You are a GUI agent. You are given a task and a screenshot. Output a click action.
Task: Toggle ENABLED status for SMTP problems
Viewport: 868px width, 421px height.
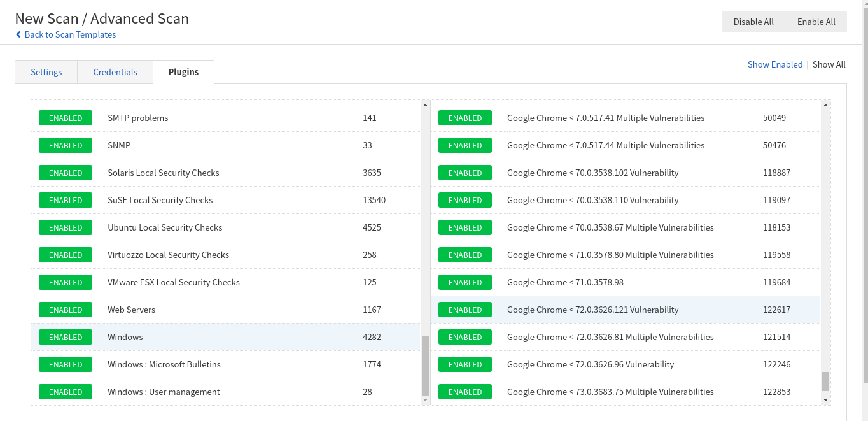(66, 118)
